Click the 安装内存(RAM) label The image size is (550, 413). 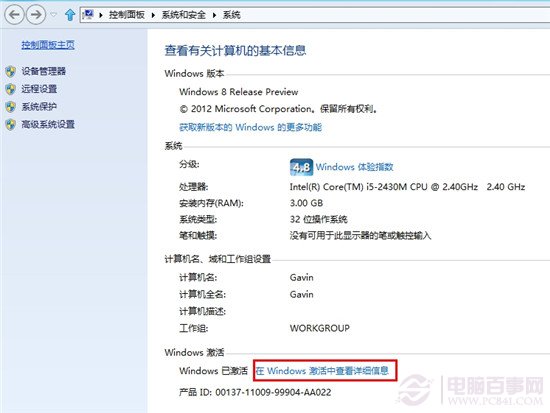click(211, 203)
